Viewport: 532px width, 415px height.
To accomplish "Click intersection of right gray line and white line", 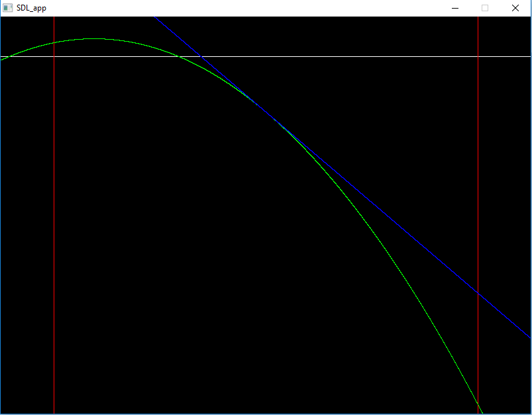I will (478, 56).
